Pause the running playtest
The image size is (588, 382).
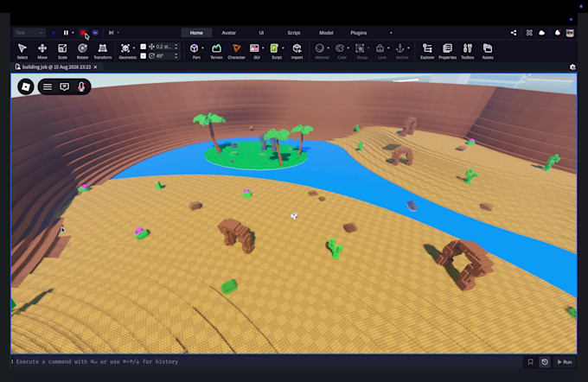click(66, 33)
